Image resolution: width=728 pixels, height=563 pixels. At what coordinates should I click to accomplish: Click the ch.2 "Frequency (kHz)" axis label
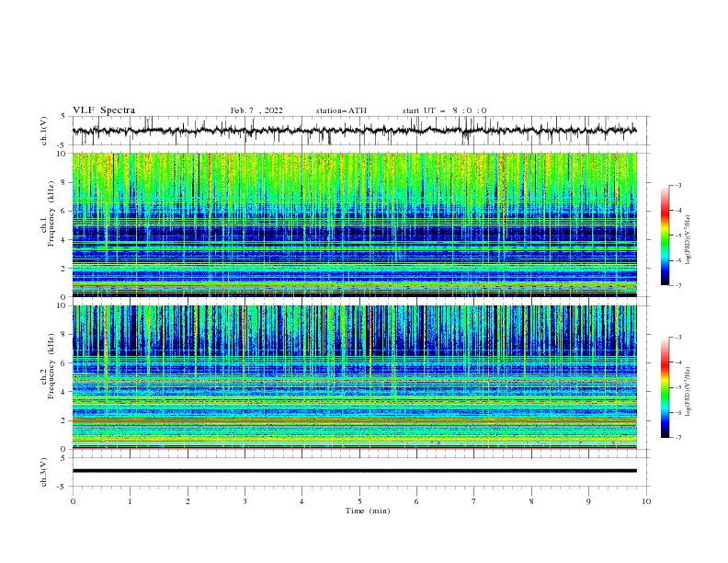tap(51, 365)
